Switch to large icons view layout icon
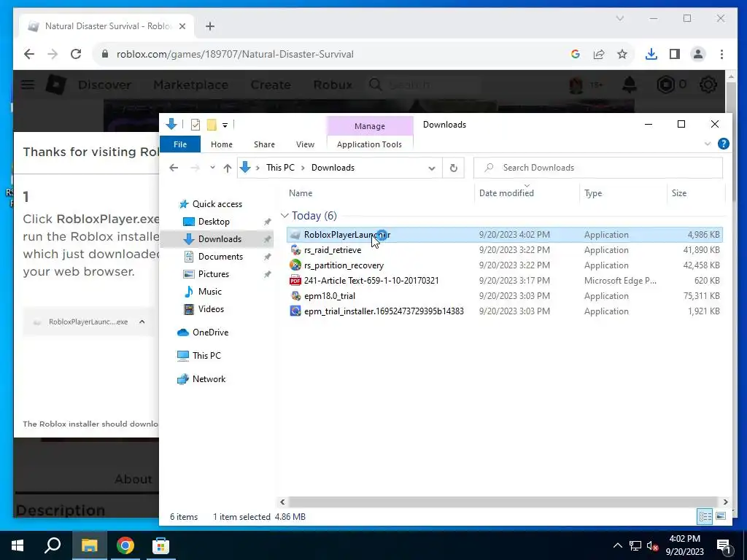Image resolution: width=747 pixels, height=560 pixels. pos(721,516)
